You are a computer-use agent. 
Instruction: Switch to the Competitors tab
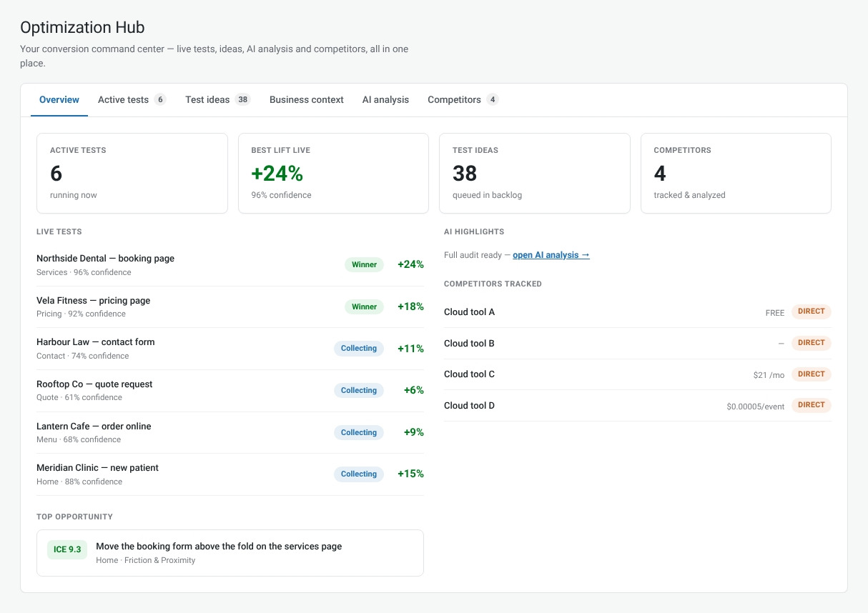tap(463, 100)
